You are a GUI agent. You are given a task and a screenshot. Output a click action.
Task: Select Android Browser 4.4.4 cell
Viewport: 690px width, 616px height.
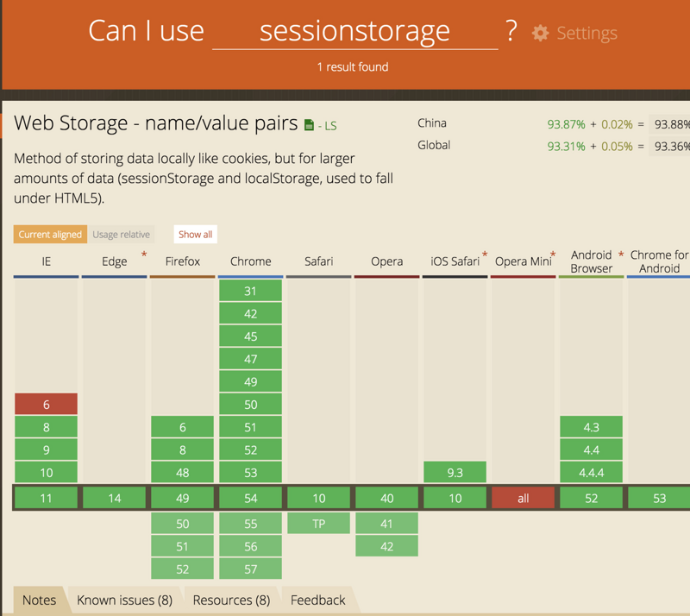click(591, 473)
